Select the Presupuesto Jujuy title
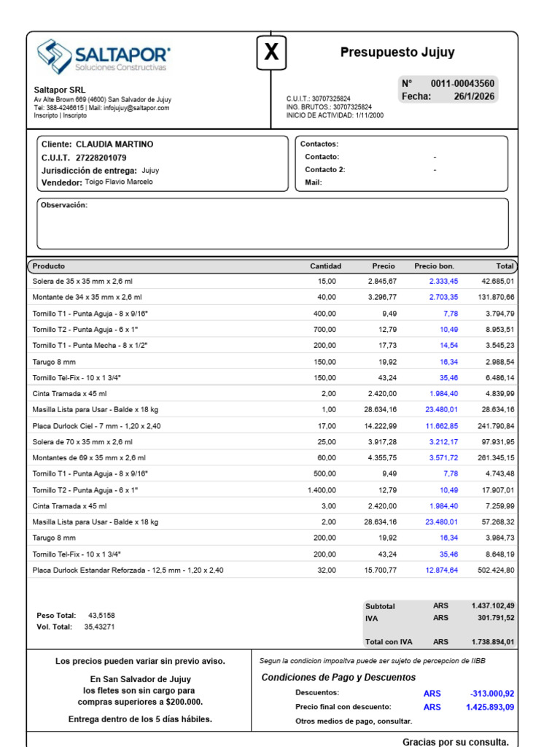The width and height of the screenshot is (560, 747). point(397,52)
